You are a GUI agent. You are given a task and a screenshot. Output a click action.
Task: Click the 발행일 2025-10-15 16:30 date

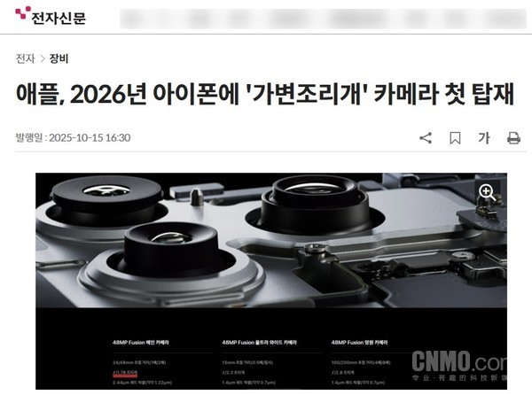pyautogui.click(x=74, y=138)
